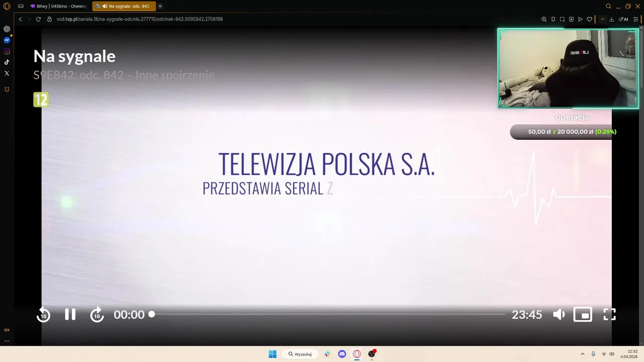The height and width of the screenshot is (362, 644).
Task: Open Instagram in the sidebar
Action: (7, 51)
